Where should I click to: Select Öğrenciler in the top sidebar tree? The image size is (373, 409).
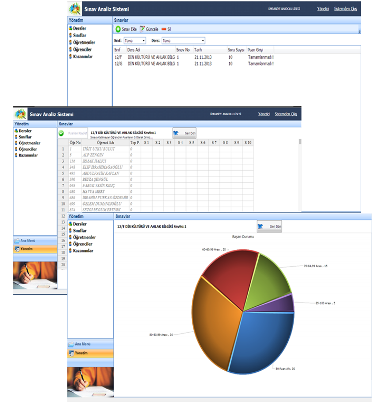82,49
